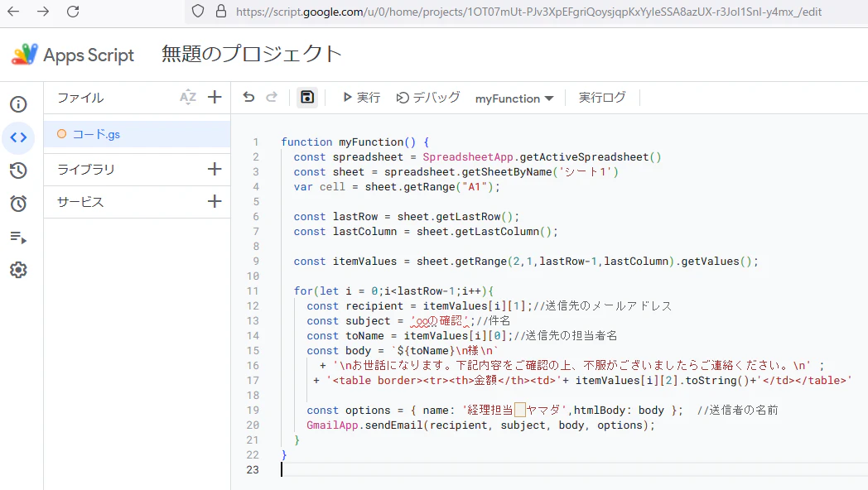The height and width of the screenshot is (490, 868).
Task: Run the script with 実行 button
Action: coord(361,98)
